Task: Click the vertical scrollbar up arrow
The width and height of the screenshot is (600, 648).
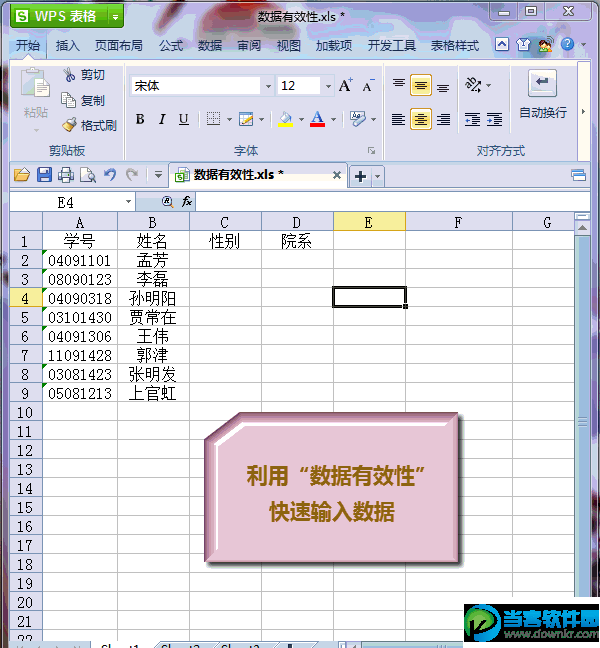Action: pyautogui.click(x=582, y=228)
